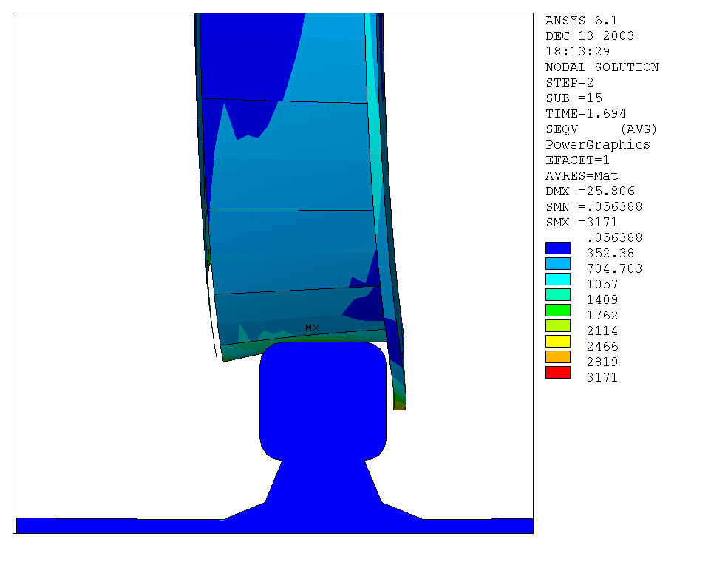Click the '18:13:29' time text
728x579 pixels.
pyautogui.click(x=577, y=51)
